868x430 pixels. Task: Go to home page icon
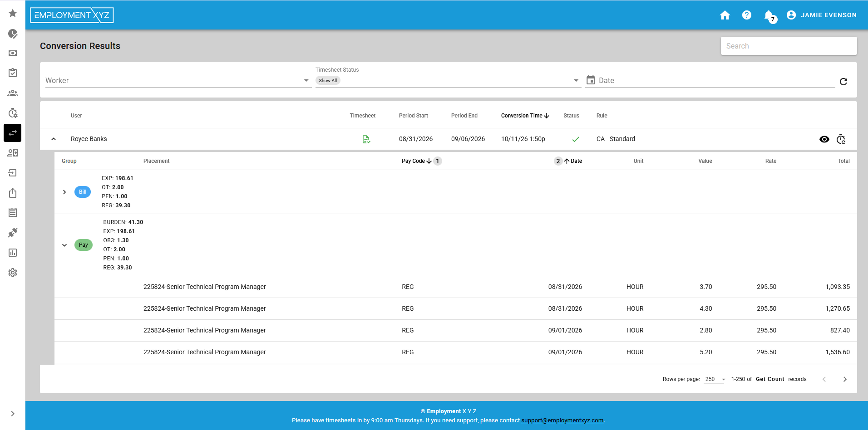coord(725,15)
